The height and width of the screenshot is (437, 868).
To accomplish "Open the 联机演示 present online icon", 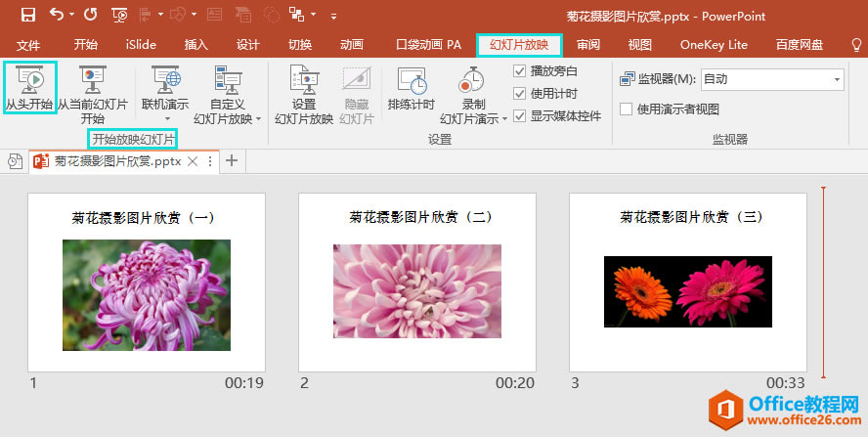I will pos(165,79).
